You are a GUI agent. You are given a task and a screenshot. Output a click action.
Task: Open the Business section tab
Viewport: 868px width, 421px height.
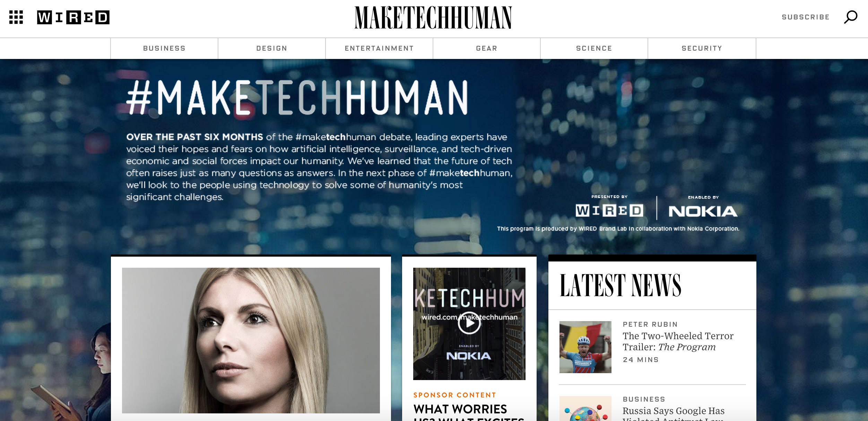(x=164, y=48)
